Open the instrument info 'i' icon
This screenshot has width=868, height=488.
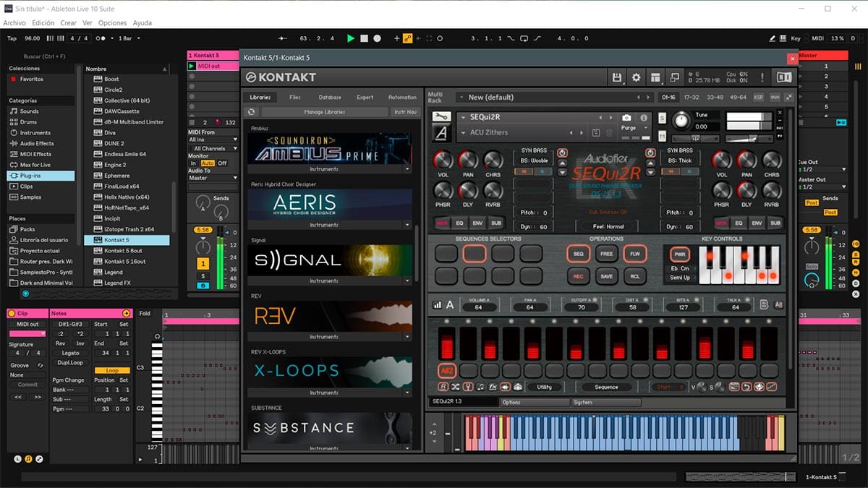(x=644, y=117)
